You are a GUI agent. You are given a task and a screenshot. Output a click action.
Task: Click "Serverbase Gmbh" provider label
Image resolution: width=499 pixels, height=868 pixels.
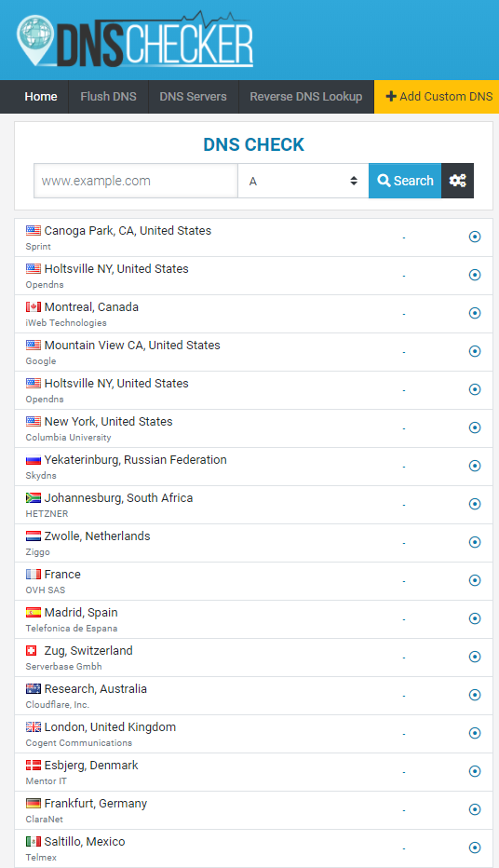click(x=63, y=667)
